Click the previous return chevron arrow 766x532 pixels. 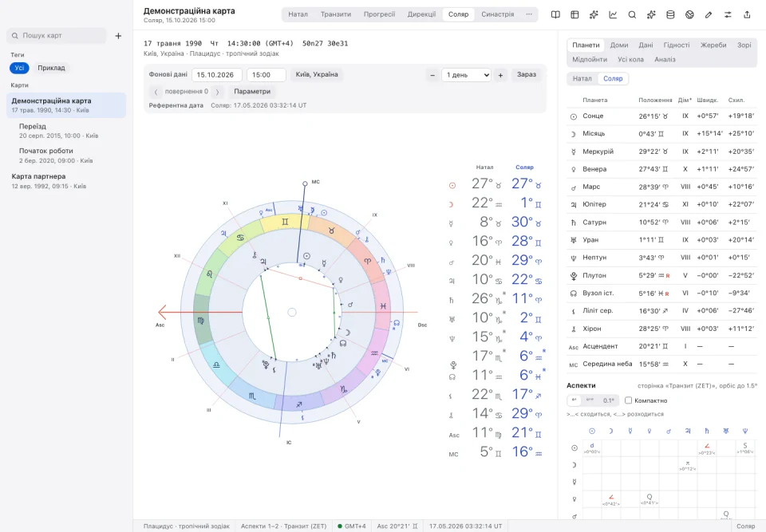[156, 92]
